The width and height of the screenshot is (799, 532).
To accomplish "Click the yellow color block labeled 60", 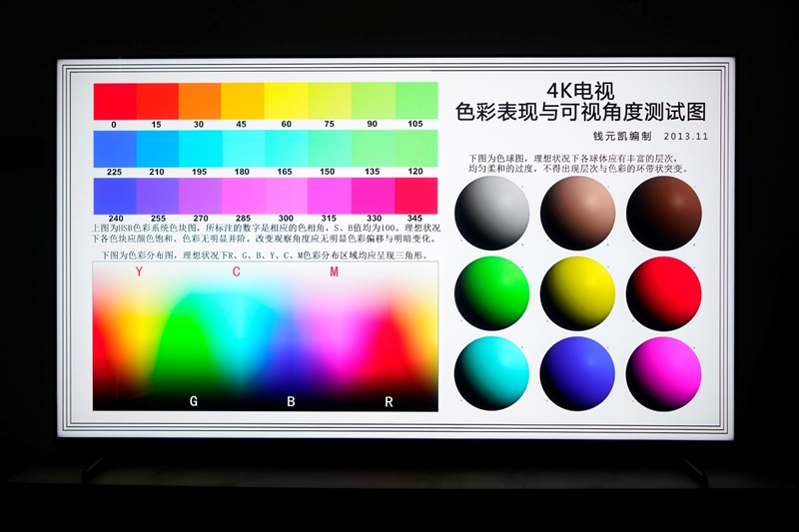I will coord(287,101).
